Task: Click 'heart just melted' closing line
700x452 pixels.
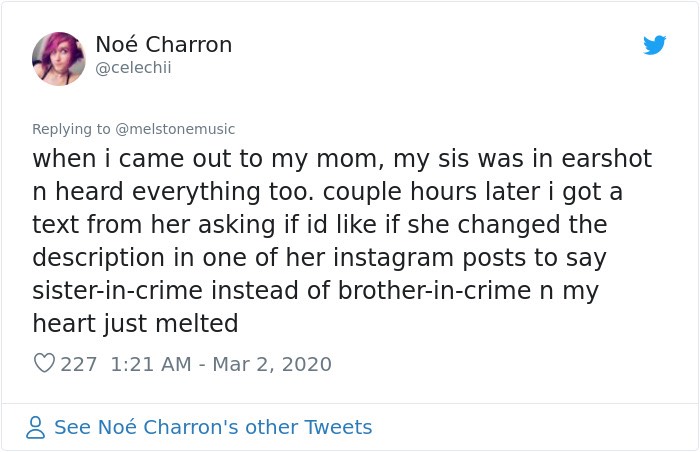Action: click(x=135, y=324)
